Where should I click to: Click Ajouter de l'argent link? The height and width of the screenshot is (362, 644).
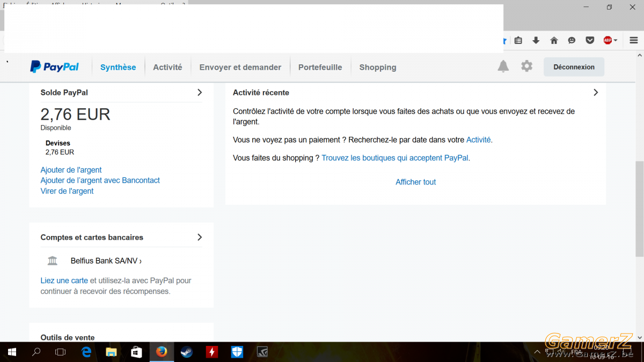[71, 170]
